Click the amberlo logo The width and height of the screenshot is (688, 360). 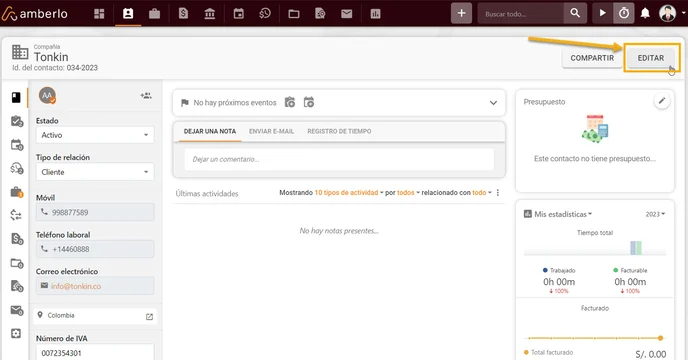(35, 14)
